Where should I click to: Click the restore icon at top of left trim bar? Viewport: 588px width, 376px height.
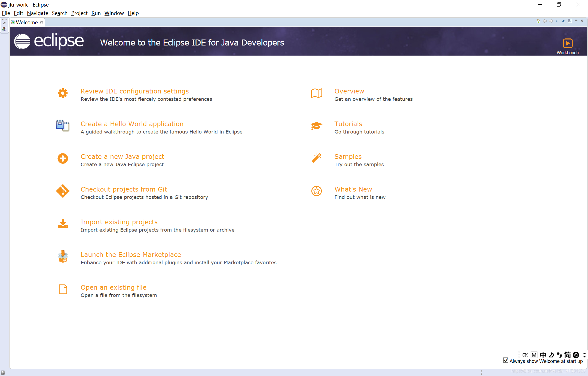[4, 23]
